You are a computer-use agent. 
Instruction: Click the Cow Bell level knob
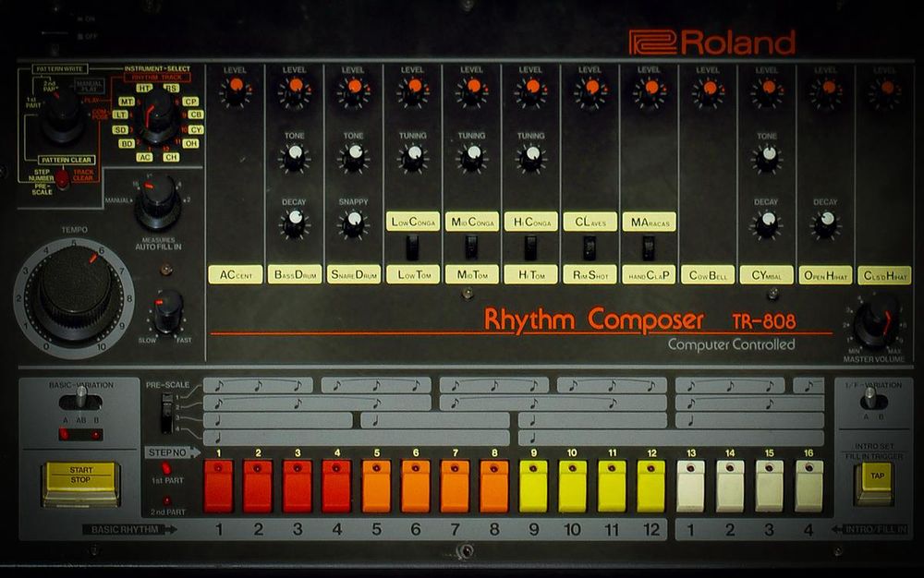point(709,91)
